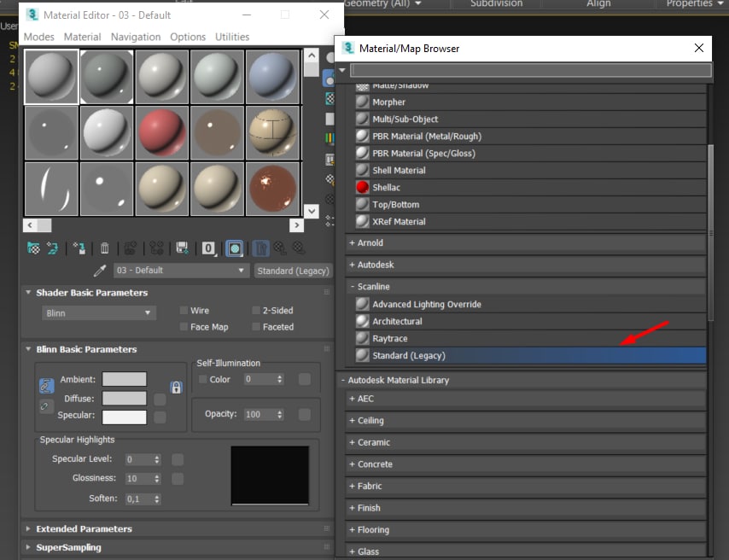This screenshot has height=560, width=729.
Task: Pick material from object with eyedropper
Action: (99, 271)
